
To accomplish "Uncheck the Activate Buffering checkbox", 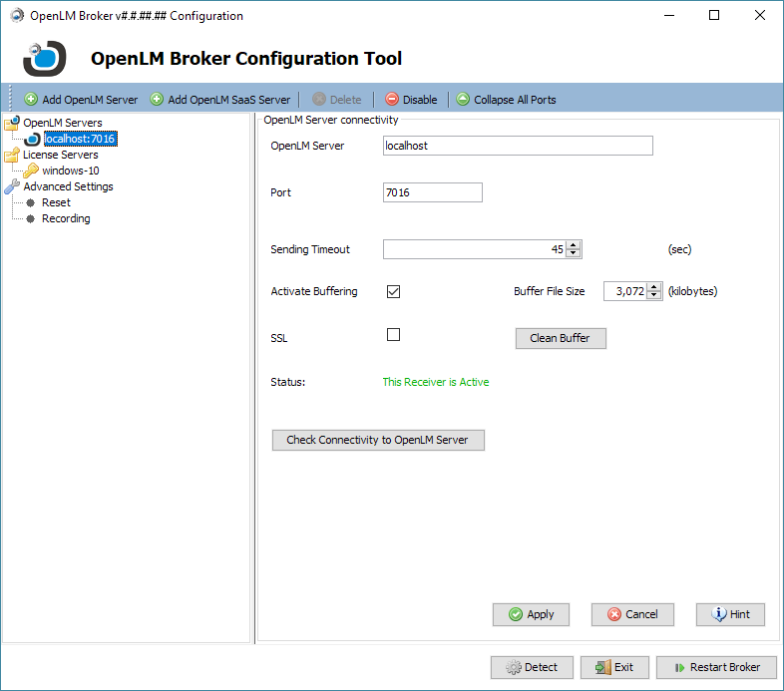I will tap(393, 291).
